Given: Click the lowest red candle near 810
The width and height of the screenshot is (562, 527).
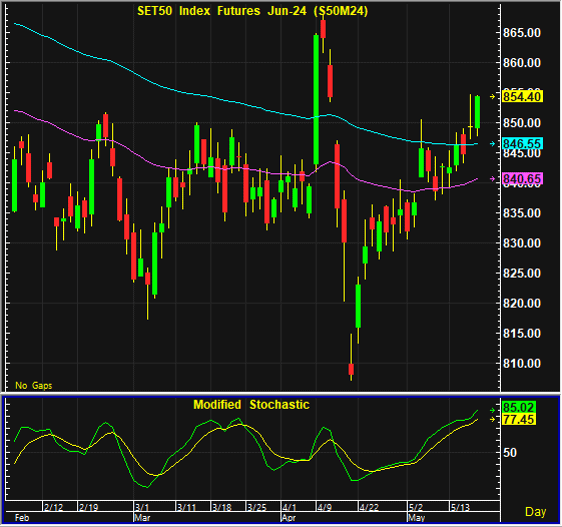Looking at the screenshot, I should 351,369.
